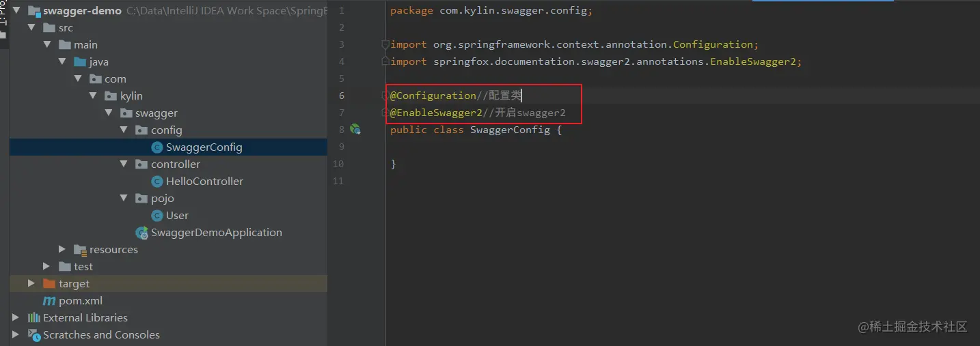Collapse the com package arrow

point(78,79)
